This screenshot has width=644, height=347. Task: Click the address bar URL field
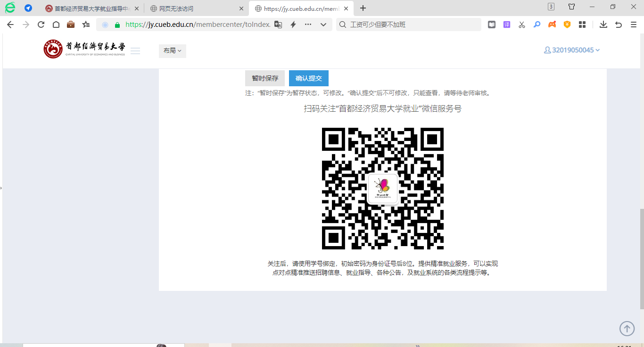click(198, 25)
